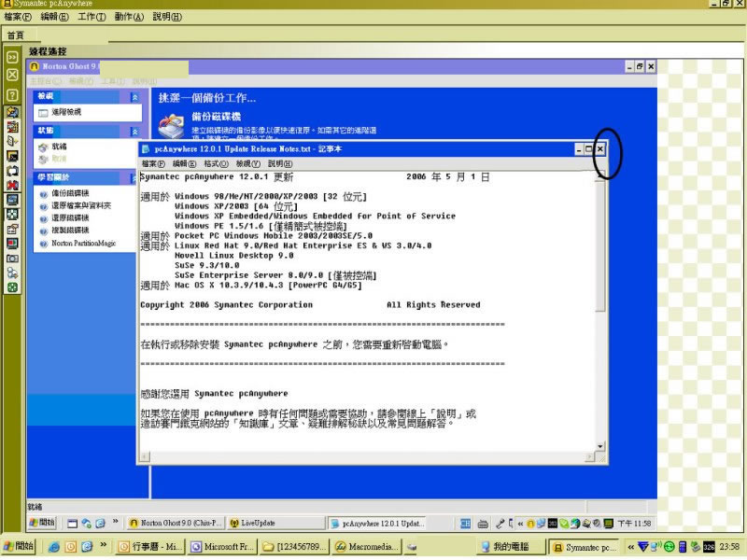Viewport: 747px width, 560px height.
Task: Click the blue language bar icon on remote taskbar
Action: (465, 524)
